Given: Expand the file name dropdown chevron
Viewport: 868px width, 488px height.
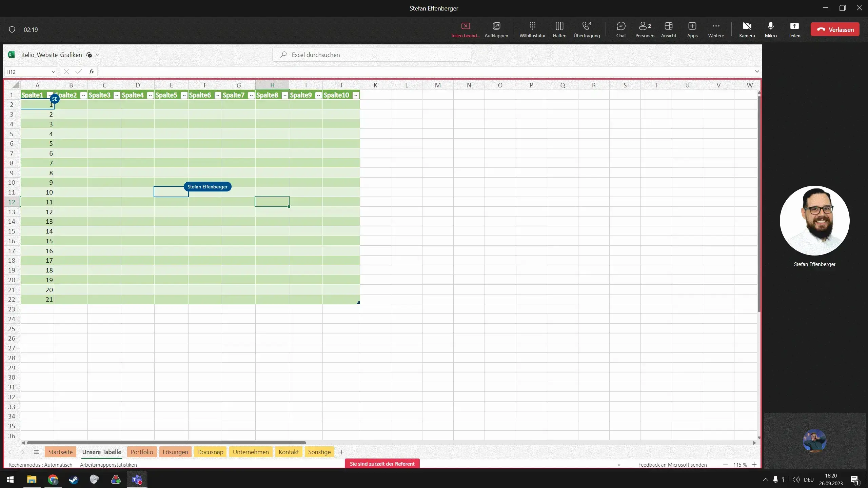Looking at the screenshot, I should click(x=97, y=55).
